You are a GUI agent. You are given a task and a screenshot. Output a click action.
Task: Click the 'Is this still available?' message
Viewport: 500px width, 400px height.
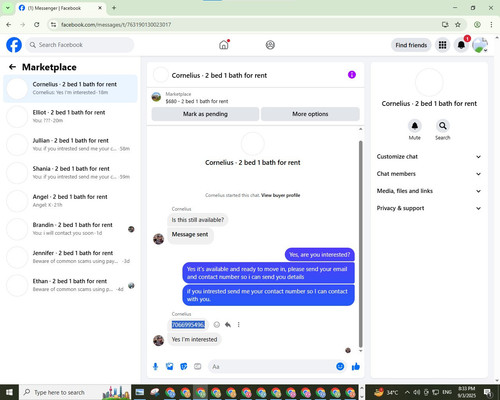coord(198,220)
